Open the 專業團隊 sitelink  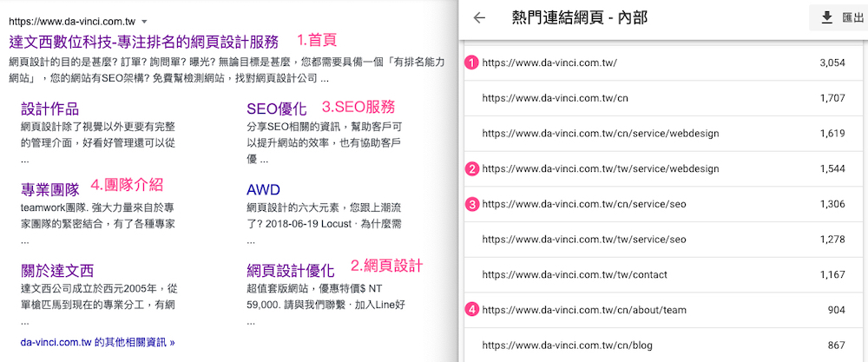pos(49,190)
